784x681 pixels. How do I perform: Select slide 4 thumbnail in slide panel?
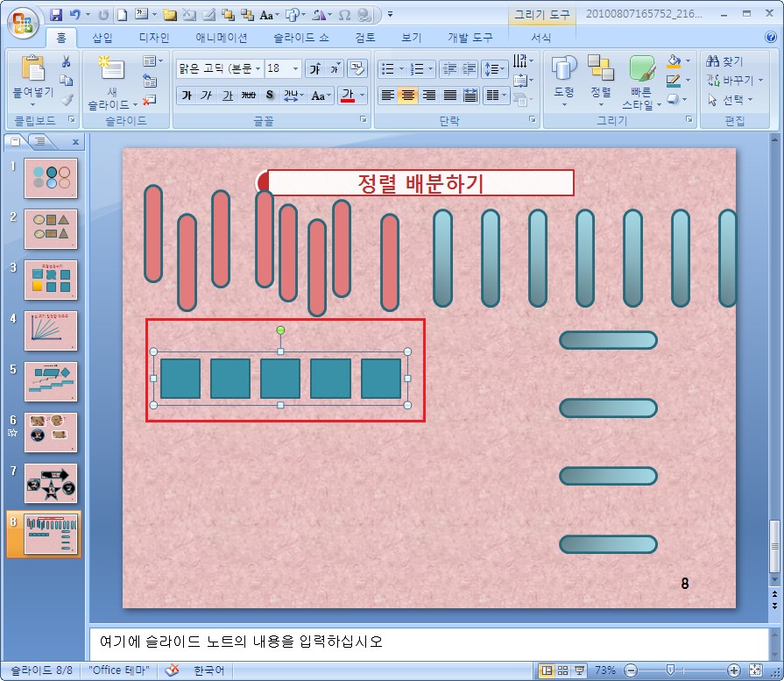coord(51,330)
